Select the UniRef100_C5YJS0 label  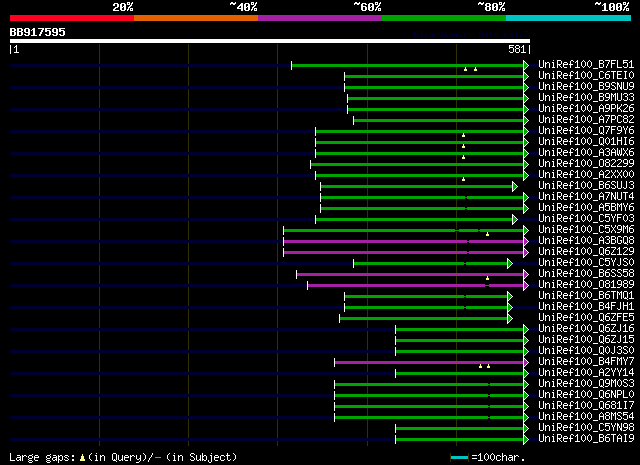[x=586, y=263]
